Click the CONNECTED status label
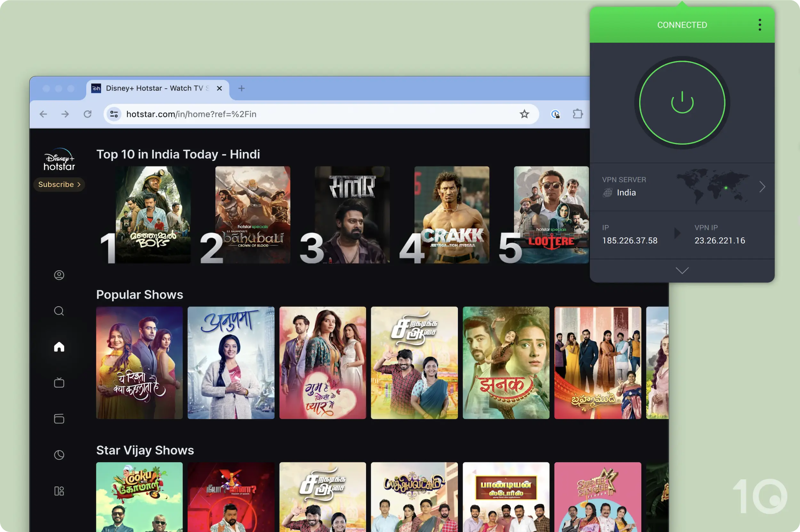 point(682,25)
